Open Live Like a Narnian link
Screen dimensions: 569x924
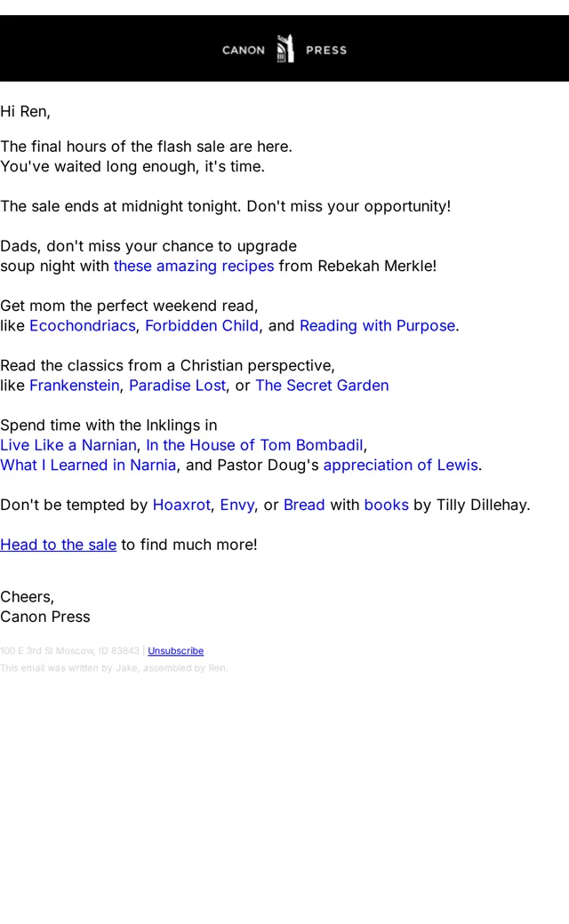click(x=68, y=445)
